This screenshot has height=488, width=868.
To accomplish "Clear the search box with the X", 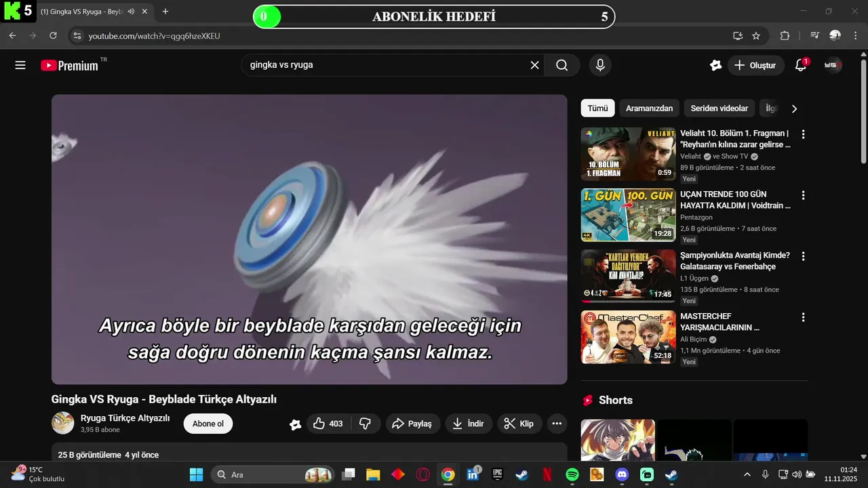I will click(534, 65).
